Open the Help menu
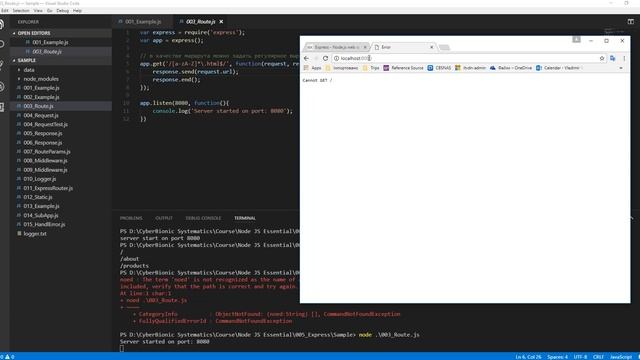The height and width of the screenshot is (360, 640). click(x=77, y=11)
